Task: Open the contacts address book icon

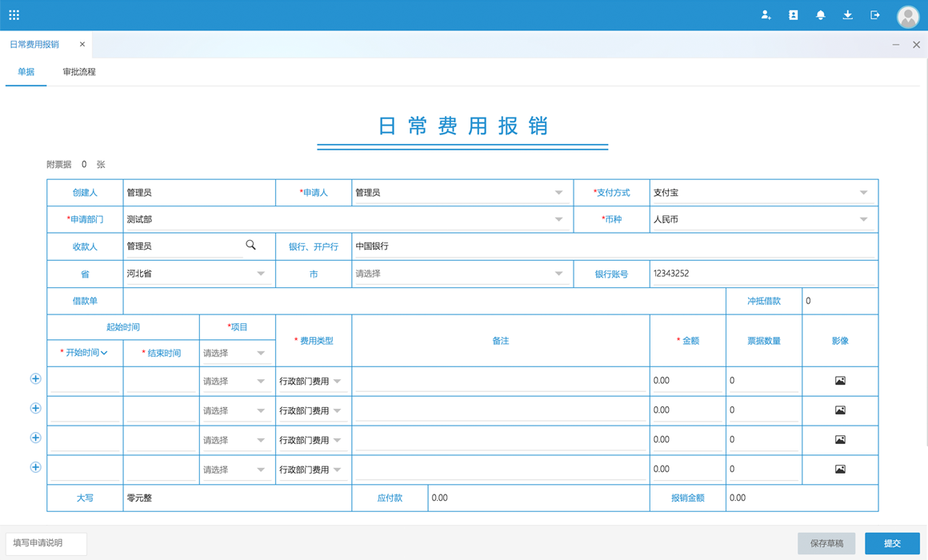Action: (793, 15)
